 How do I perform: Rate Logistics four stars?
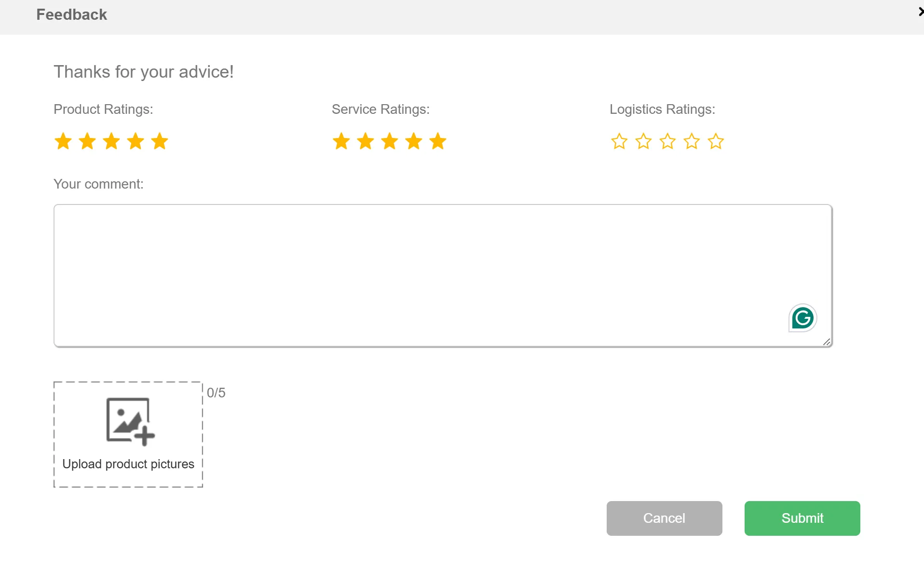[x=692, y=142]
